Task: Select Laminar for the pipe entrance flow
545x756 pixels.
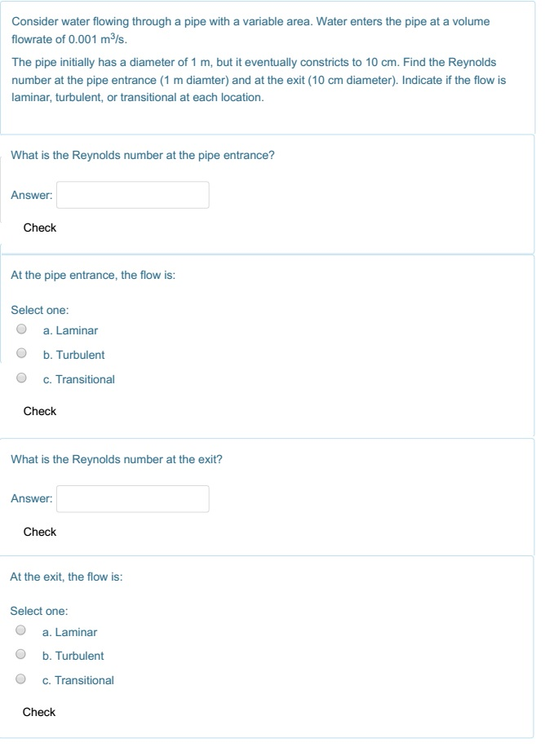Action: (23, 330)
